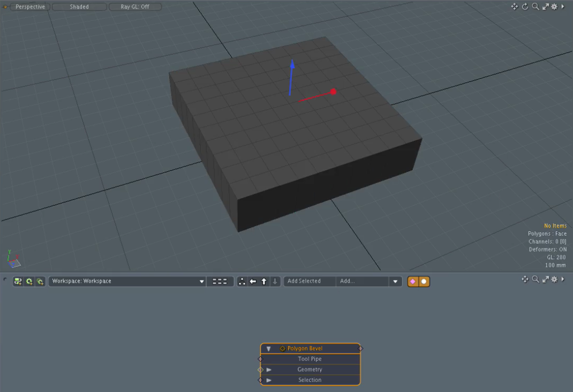Click the Add Selected button
The width and height of the screenshot is (573, 392).
coord(304,281)
